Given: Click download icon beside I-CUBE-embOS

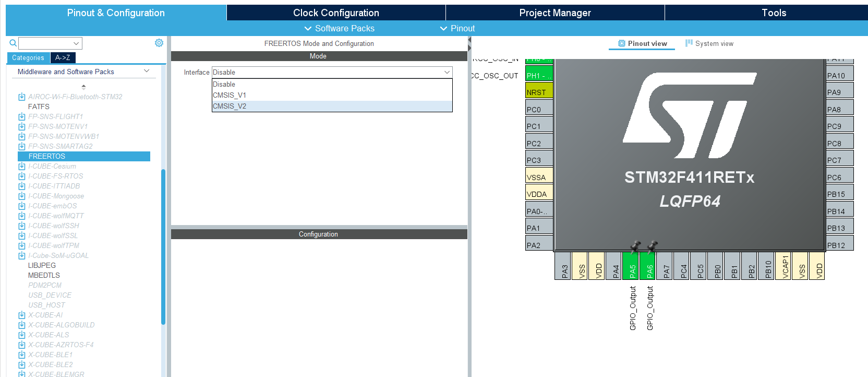Looking at the screenshot, I should pyautogui.click(x=22, y=206).
